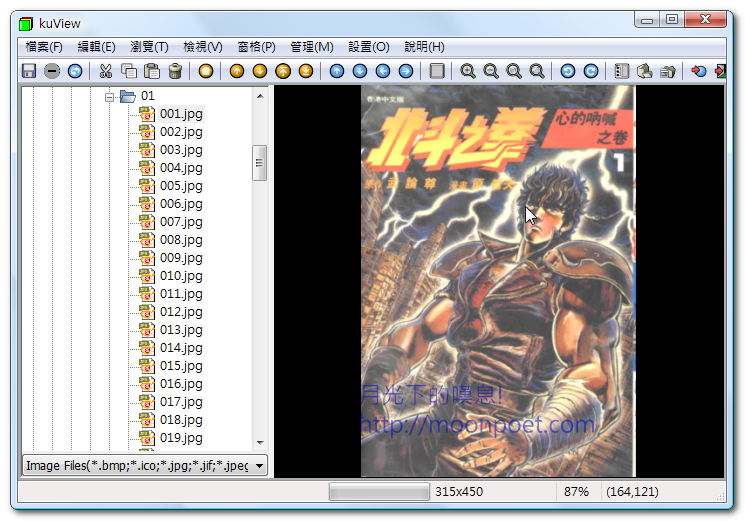The image size is (745, 521).
Task: Click the clipboard Paste icon
Action: pyautogui.click(x=152, y=71)
